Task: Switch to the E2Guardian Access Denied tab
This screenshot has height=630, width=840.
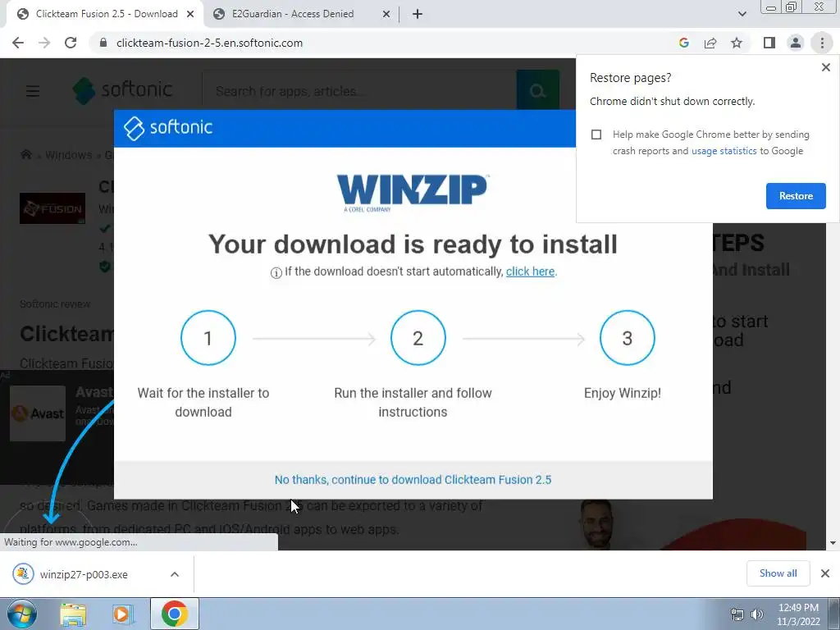Action: [300, 14]
